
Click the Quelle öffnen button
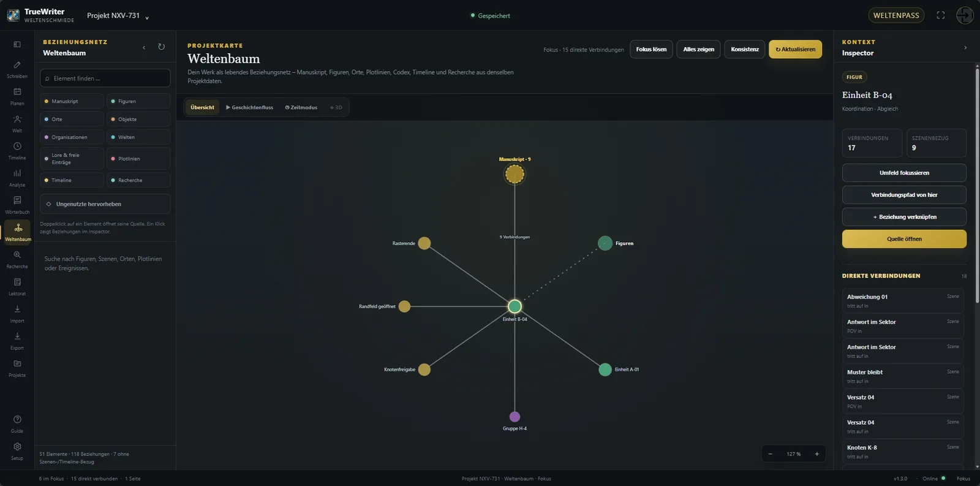(x=904, y=239)
